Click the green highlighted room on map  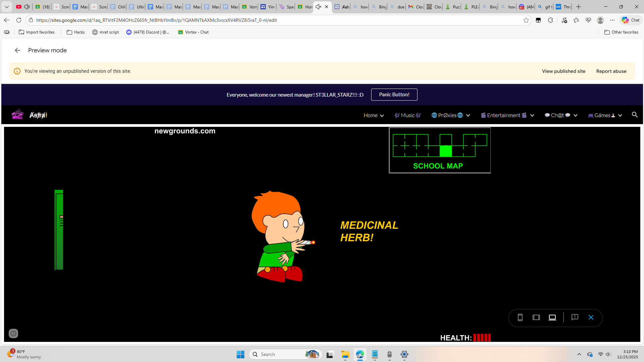(446, 151)
